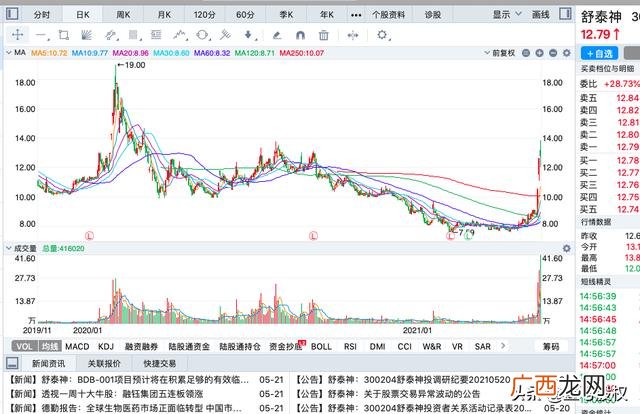Switch to the 分时 tab
640x414 pixels.
(42, 15)
